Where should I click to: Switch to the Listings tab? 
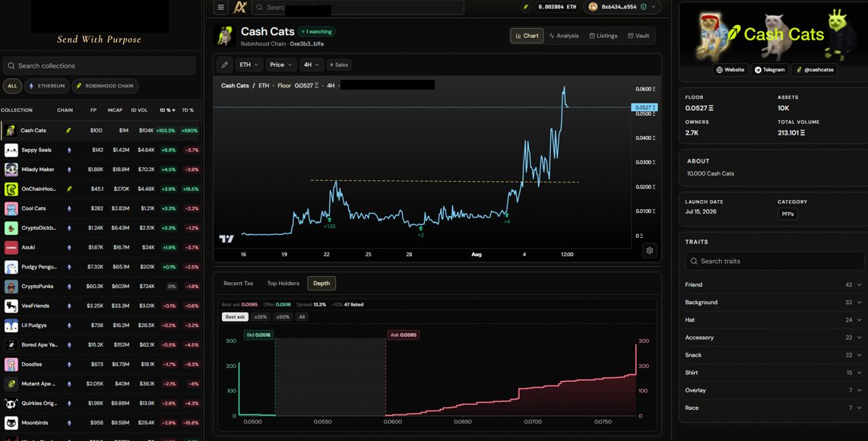click(x=603, y=36)
